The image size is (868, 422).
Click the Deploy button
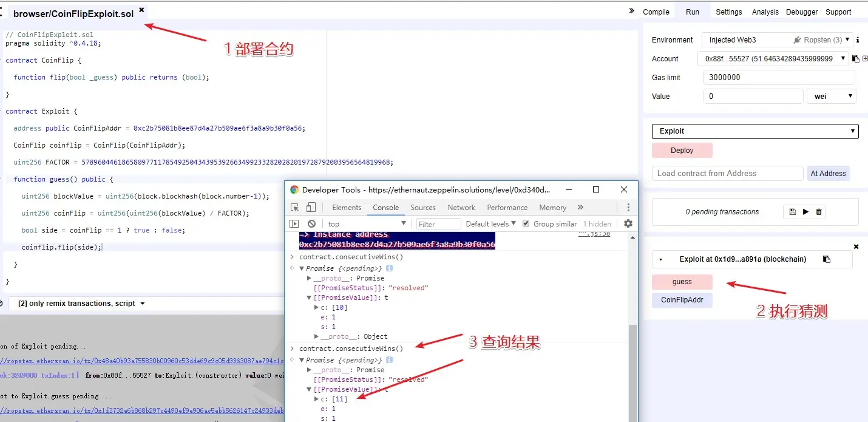pos(682,151)
